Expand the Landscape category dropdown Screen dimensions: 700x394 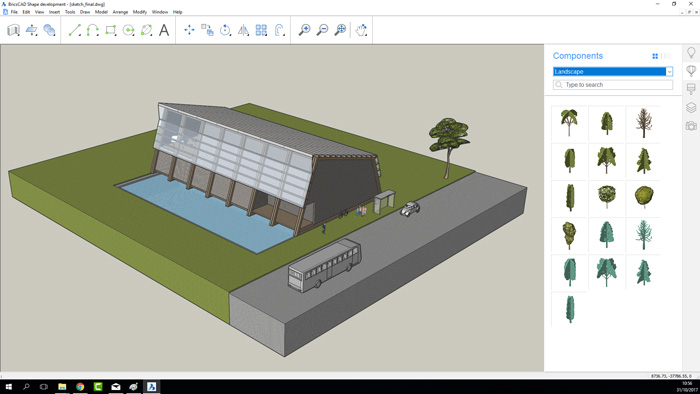pyautogui.click(x=669, y=71)
